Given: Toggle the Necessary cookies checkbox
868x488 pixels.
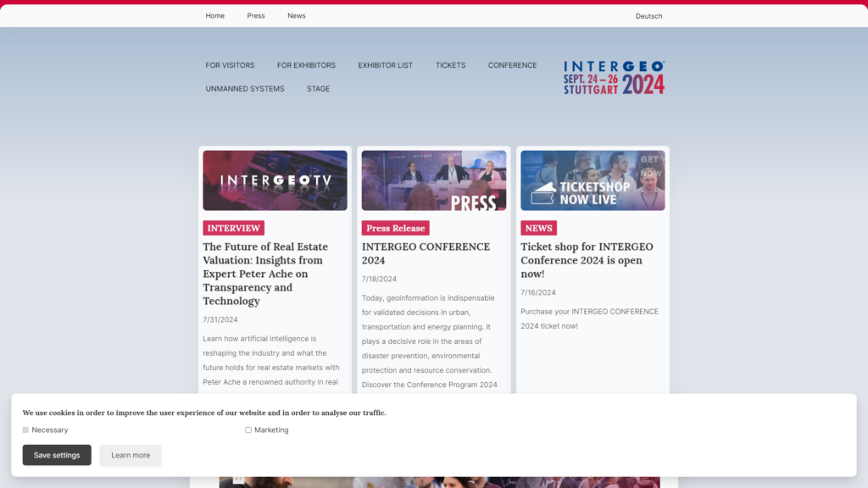Looking at the screenshot, I should click(x=25, y=430).
